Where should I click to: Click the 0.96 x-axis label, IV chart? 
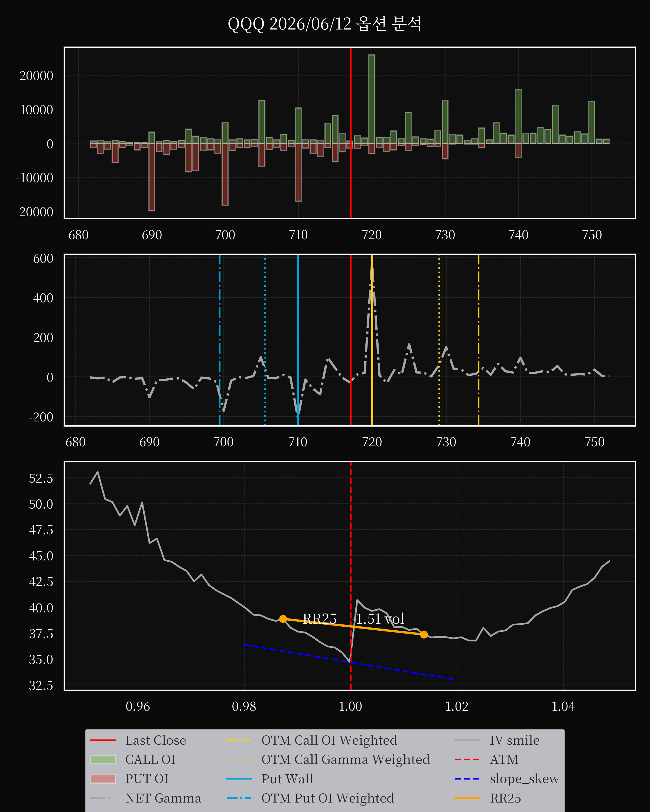point(138,706)
